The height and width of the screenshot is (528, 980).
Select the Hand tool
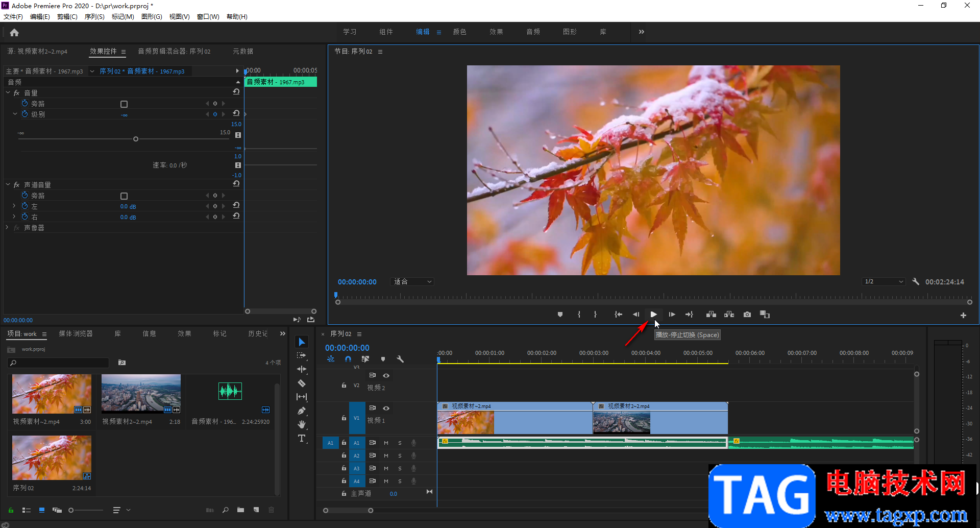302,424
